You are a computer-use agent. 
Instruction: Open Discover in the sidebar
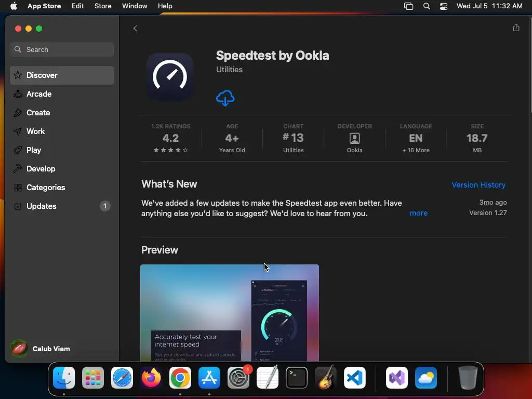tap(62, 75)
